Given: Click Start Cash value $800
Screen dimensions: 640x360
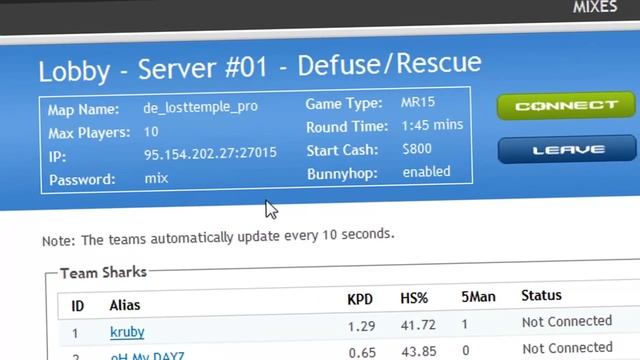Looking at the screenshot, I should (417, 149).
